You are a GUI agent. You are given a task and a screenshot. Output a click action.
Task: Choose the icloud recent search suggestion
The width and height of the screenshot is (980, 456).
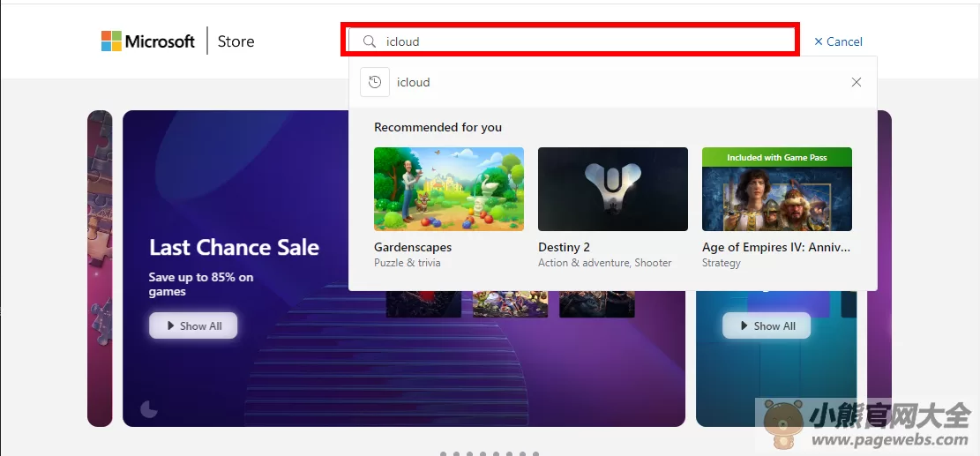tap(413, 82)
